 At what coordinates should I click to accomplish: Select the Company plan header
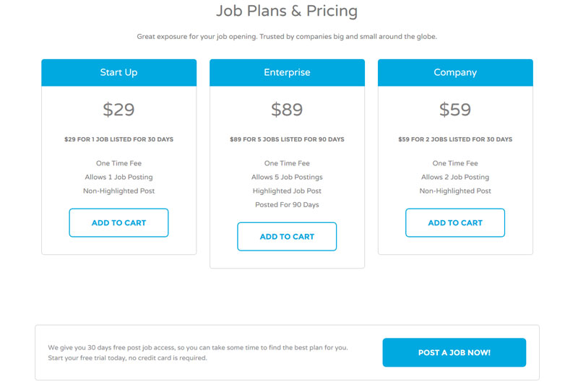(x=455, y=73)
